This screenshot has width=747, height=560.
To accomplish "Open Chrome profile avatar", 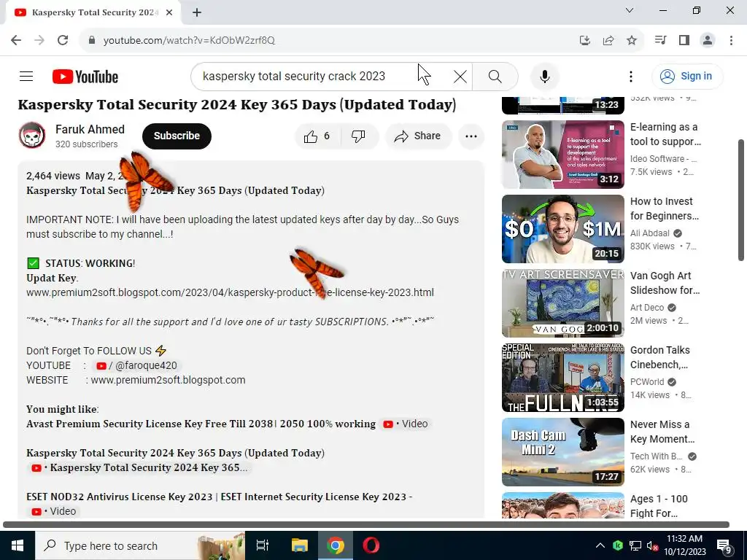I will [708, 40].
